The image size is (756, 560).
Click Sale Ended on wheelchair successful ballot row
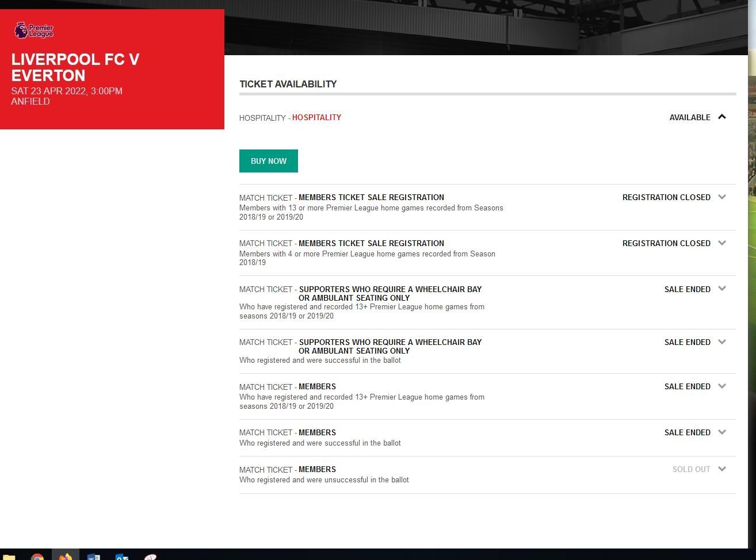click(688, 342)
